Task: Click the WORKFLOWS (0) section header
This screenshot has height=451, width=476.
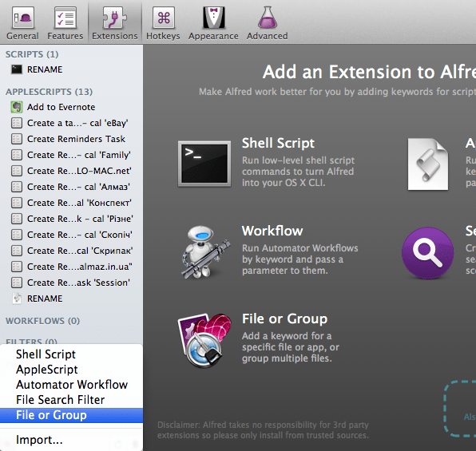Action: tap(42, 321)
